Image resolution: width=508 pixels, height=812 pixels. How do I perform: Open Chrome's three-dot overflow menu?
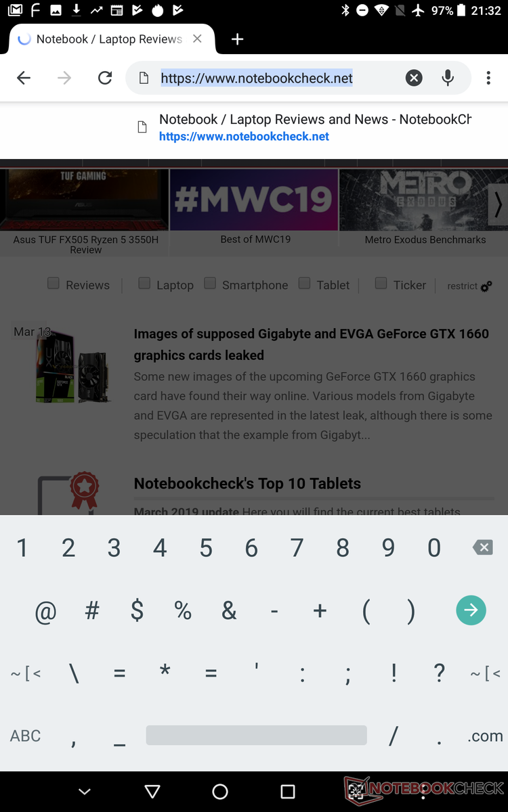click(488, 78)
